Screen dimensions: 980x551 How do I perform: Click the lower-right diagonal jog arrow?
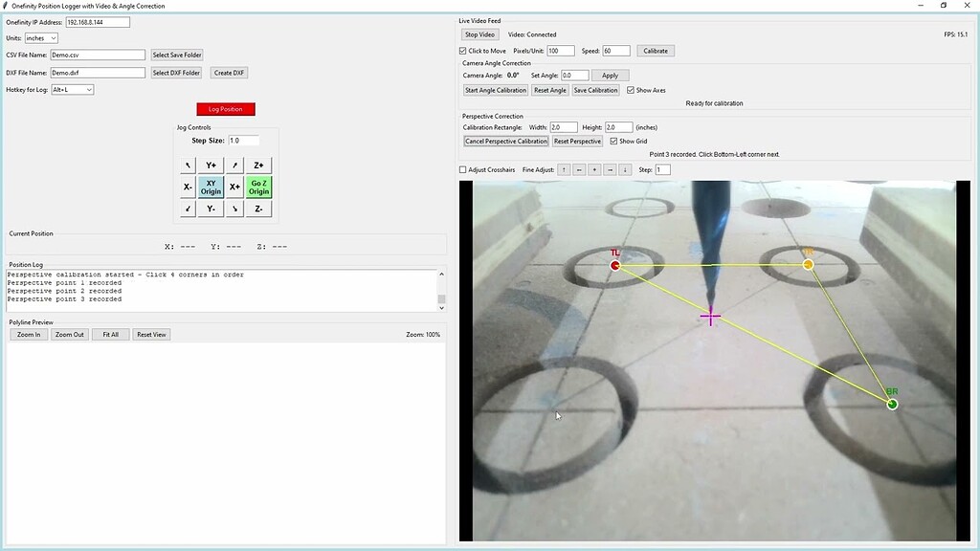(x=234, y=209)
